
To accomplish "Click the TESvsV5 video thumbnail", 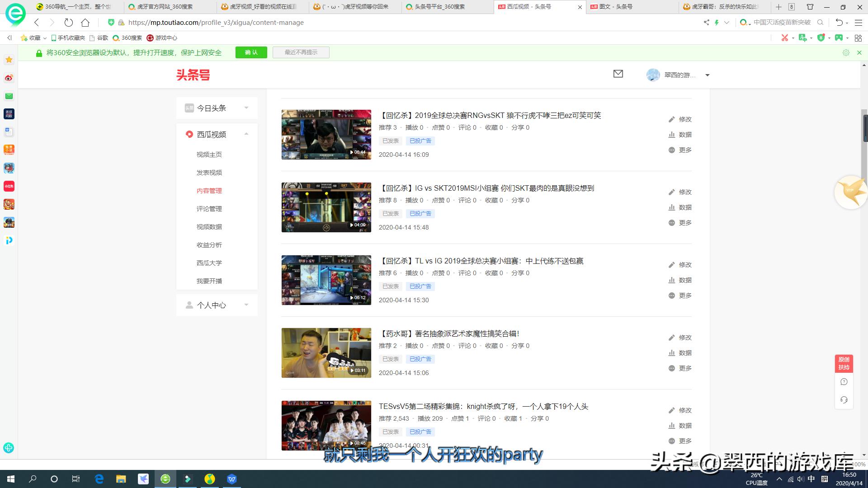I will pos(326,425).
